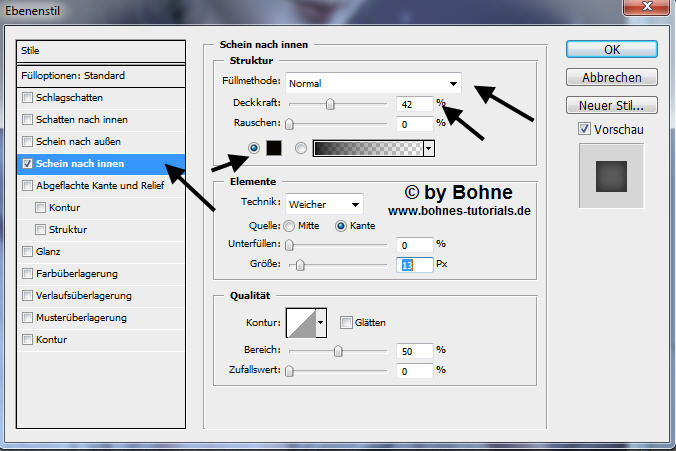Toggle the Glätten checkbox

[346, 322]
